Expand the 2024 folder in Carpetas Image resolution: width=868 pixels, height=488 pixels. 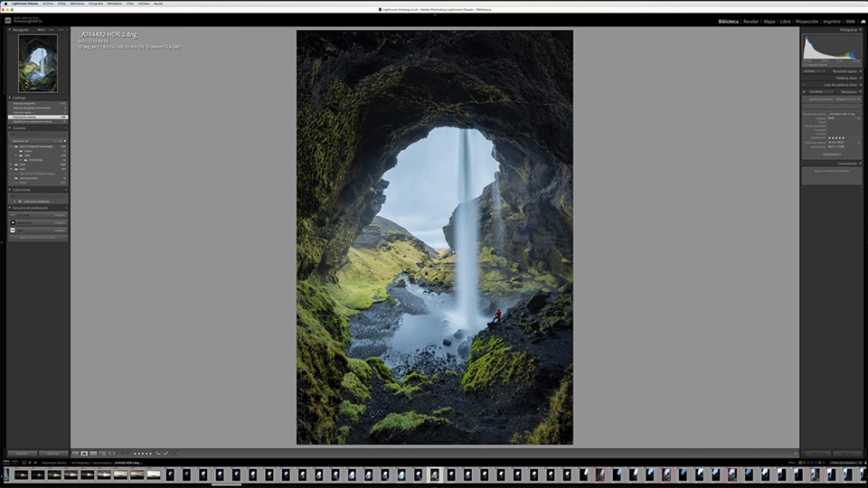coord(11,164)
